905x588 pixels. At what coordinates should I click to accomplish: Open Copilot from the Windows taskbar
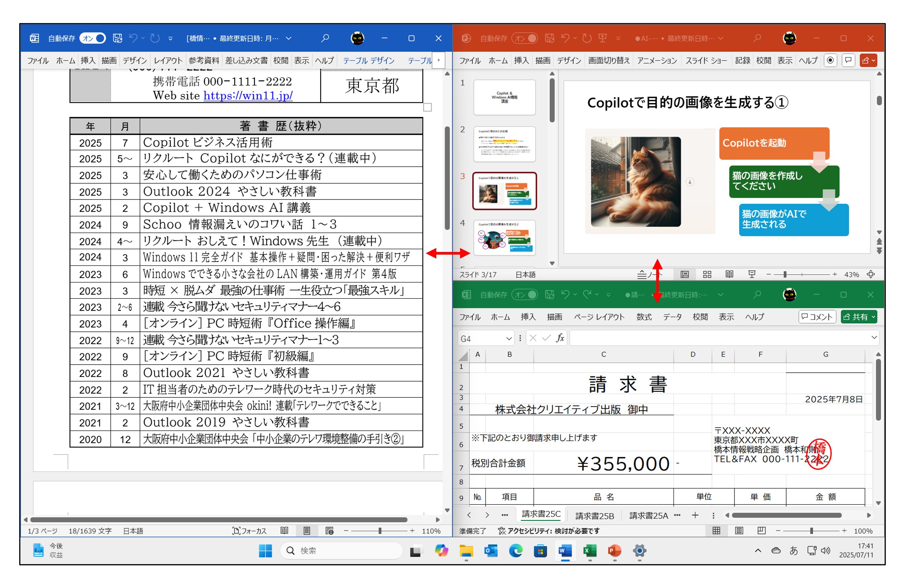[441, 551]
